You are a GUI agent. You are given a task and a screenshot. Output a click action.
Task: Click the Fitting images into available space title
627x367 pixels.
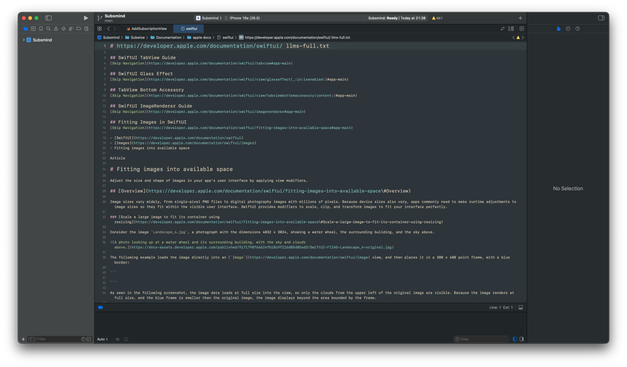[171, 169]
